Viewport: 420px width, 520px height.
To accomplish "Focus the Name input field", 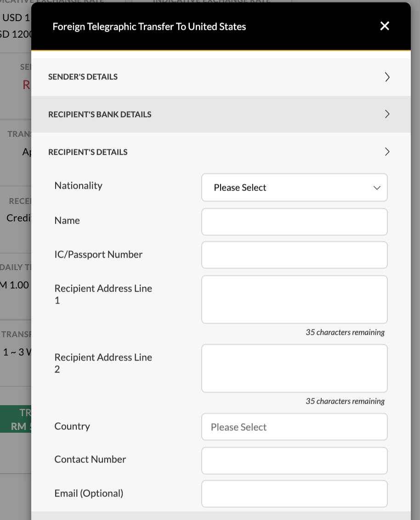I will pyautogui.click(x=294, y=222).
